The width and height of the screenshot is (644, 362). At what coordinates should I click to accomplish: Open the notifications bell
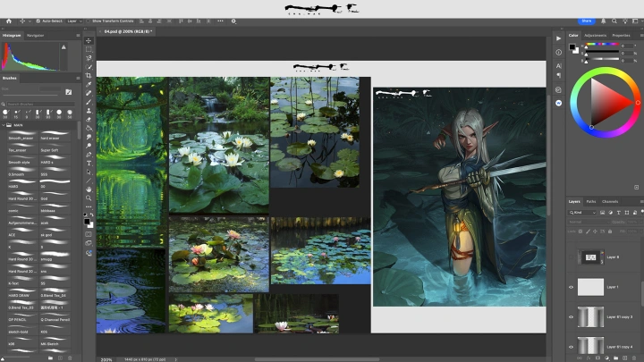pyautogui.click(x=603, y=21)
